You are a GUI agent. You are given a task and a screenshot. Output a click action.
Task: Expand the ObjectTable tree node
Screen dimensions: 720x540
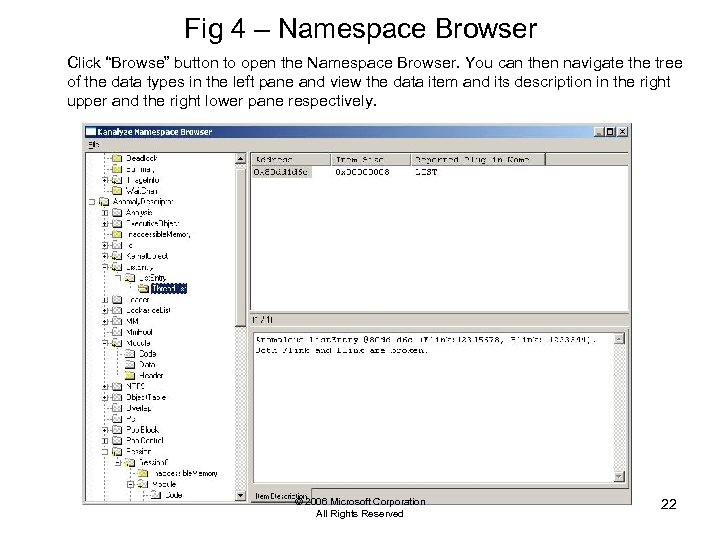tap(105, 397)
